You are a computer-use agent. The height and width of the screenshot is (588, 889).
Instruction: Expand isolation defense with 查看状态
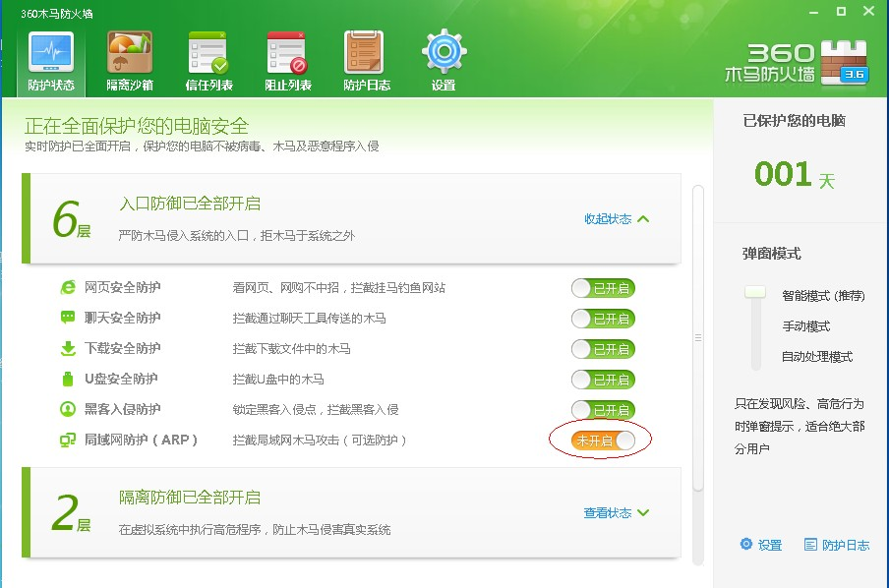click(x=608, y=512)
